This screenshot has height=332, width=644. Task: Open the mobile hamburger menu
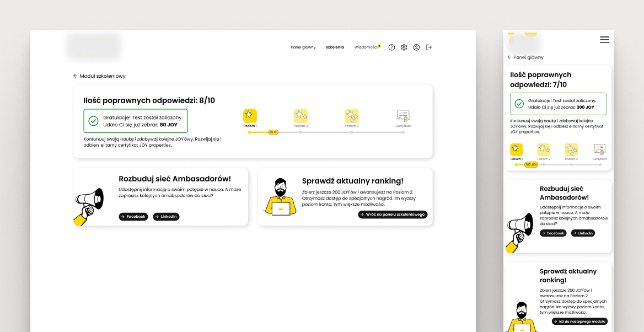[604, 40]
